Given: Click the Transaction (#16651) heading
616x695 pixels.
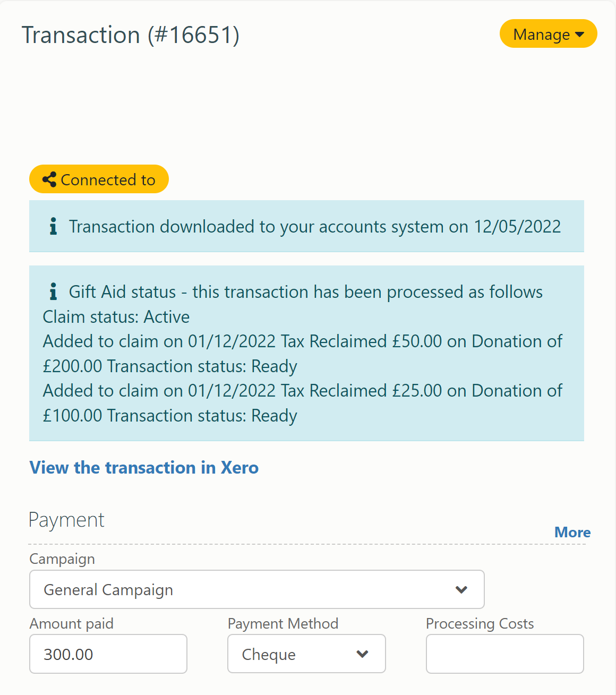Looking at the screenshot, I should [131, 35].
